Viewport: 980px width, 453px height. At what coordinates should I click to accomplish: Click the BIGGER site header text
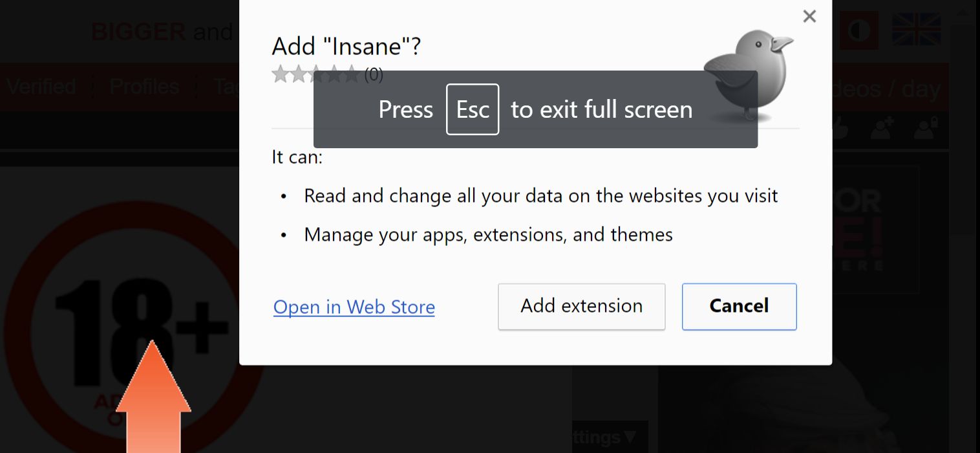[x=138, y=31]
